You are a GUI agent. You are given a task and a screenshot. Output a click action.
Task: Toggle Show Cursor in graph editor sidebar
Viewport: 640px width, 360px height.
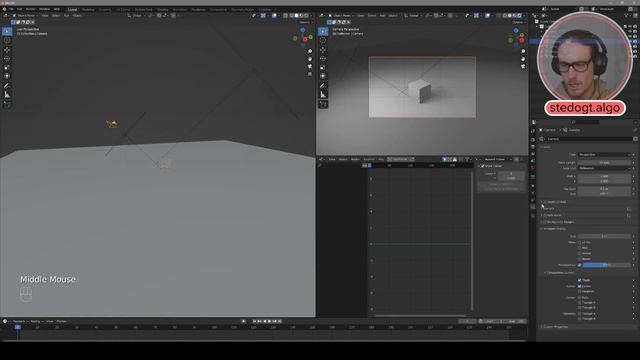tap(482, 166)
